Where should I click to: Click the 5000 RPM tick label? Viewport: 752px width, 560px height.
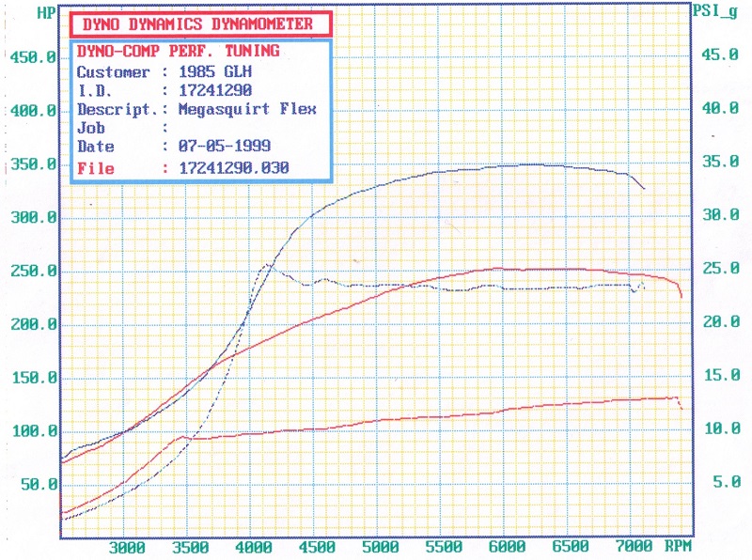click(380, 547)
